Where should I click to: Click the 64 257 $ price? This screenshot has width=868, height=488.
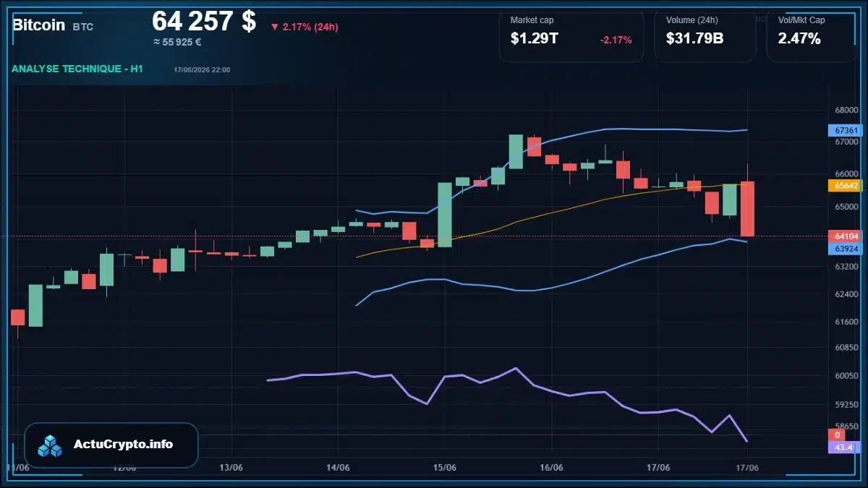(204, 21)
